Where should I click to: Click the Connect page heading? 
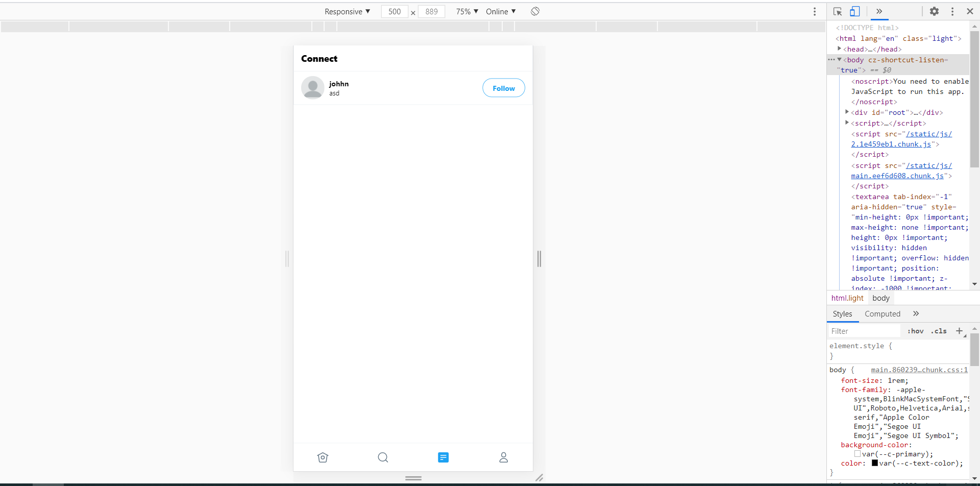319,59
